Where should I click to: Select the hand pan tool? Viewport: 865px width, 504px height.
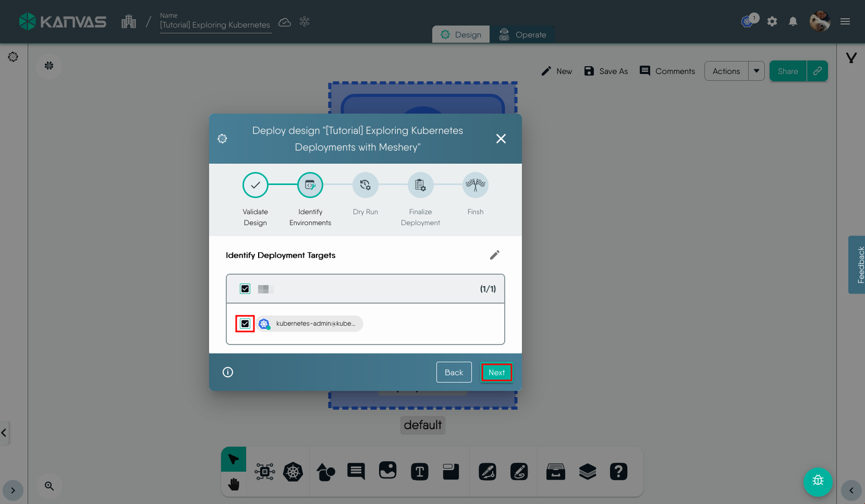234,484
